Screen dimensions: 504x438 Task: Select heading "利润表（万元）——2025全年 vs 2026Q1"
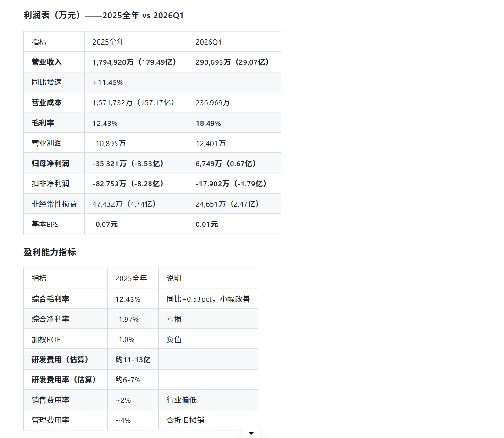(x=103, y=16)
